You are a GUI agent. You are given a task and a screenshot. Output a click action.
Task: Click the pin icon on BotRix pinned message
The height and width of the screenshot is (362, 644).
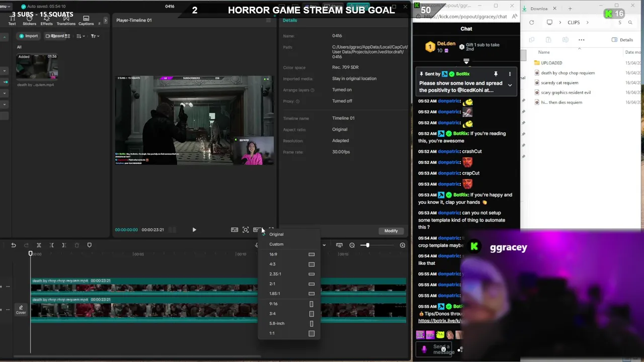pos(496,74)
